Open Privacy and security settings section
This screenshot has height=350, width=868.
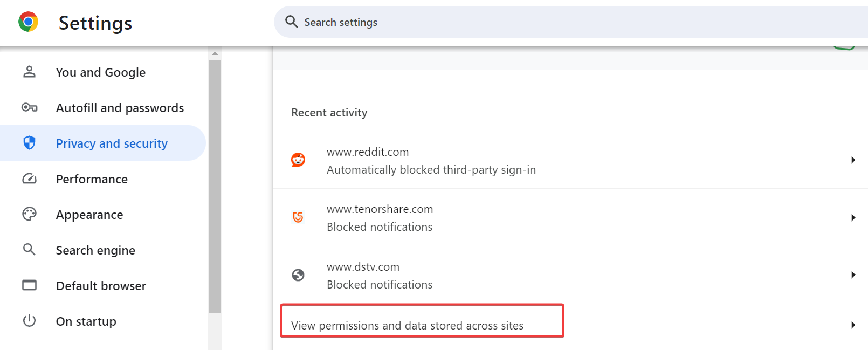(x=111, y=143)
